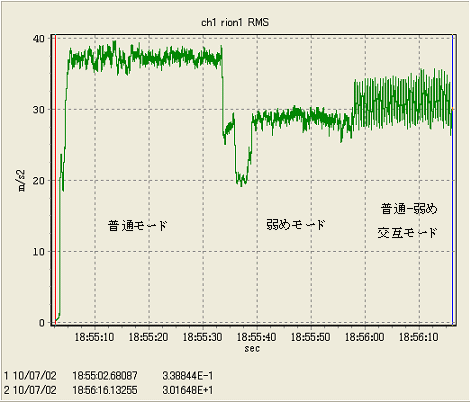Click the m/s2 y-axis unit label
This screenshot has height=402, width=470.
tap(22, 180)
